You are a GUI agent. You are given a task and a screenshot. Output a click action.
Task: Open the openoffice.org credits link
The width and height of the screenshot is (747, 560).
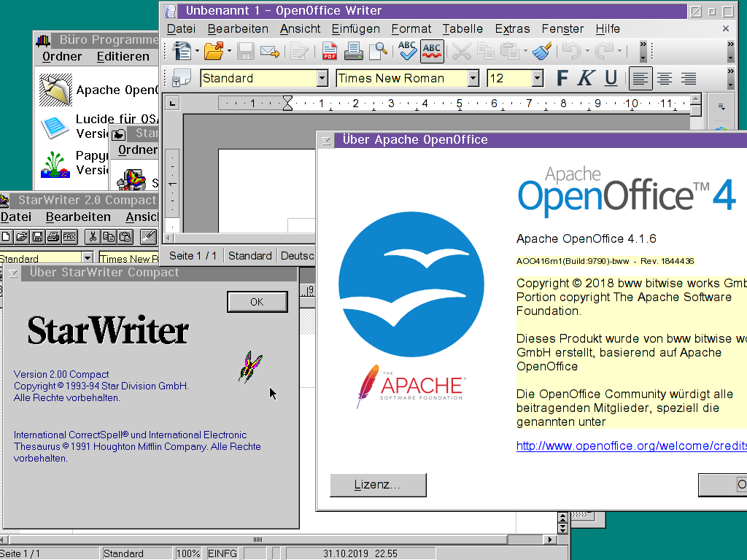[x=632, y=446]
